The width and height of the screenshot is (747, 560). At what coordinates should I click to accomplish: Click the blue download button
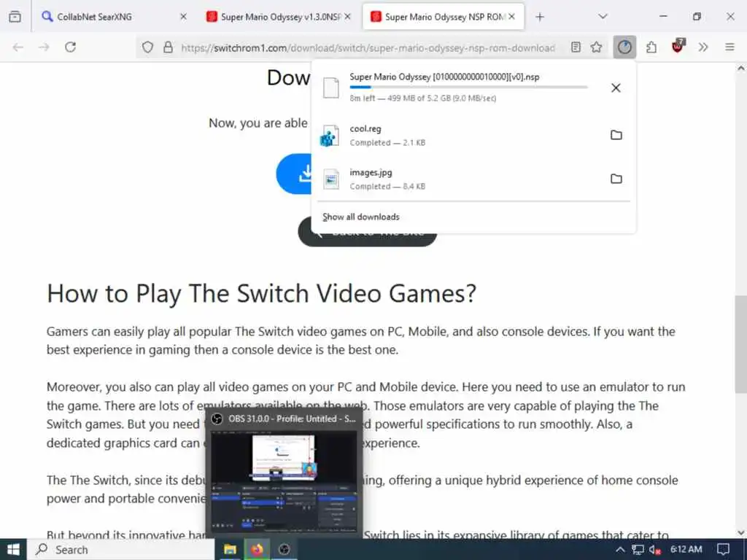pos(293,174)
